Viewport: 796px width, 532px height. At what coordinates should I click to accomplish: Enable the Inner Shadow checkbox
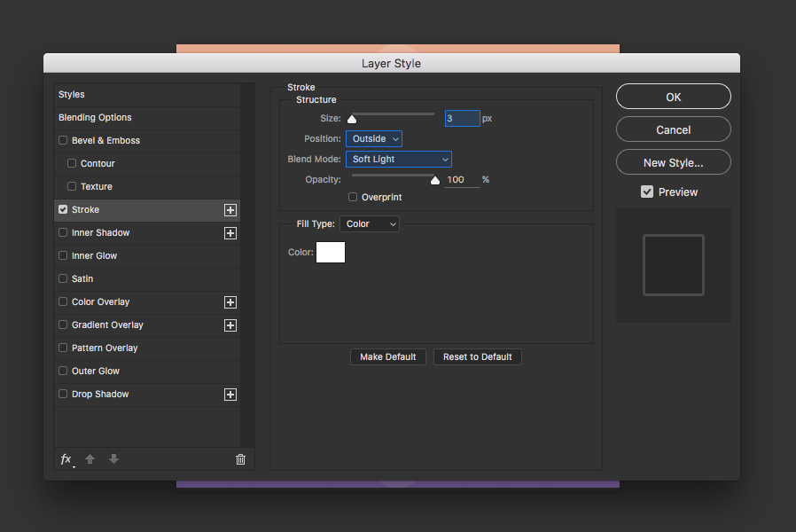point(63,232)
